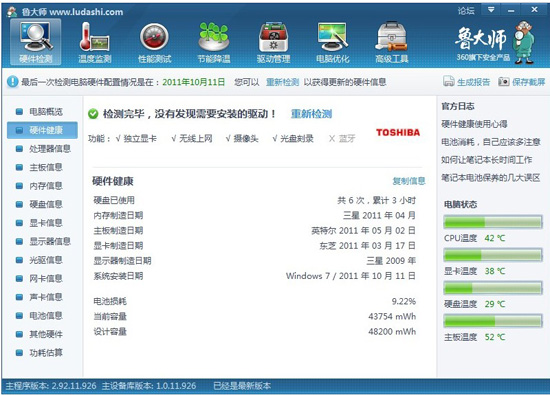Image resolution: width=550 pixels, height=395 pixels.
Task: Click the 保存截屏 camera icon
Action: coord(504,82)
